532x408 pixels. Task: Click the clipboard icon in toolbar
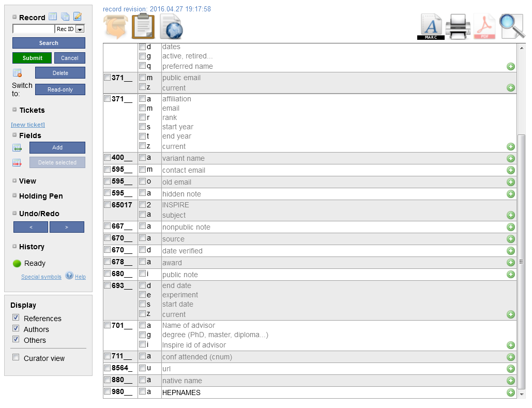point(143,26)
